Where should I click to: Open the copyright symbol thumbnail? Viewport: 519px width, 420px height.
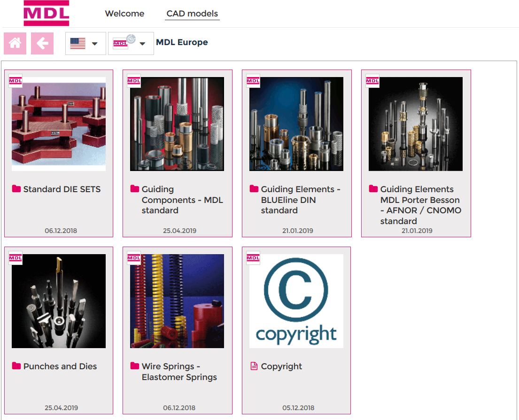pyautogui.click(x=296, y=301)
